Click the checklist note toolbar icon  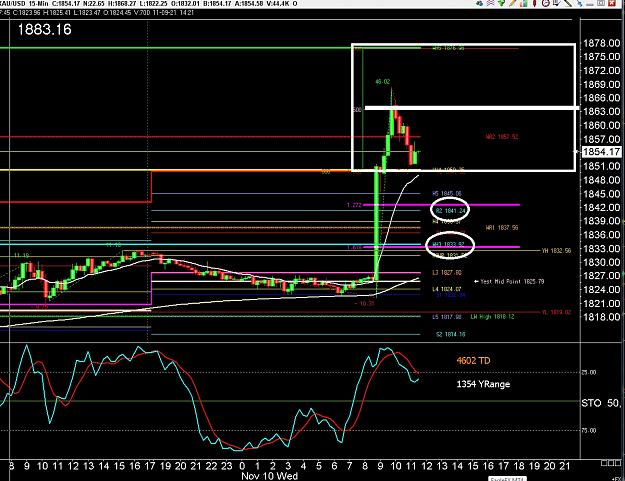557,3
